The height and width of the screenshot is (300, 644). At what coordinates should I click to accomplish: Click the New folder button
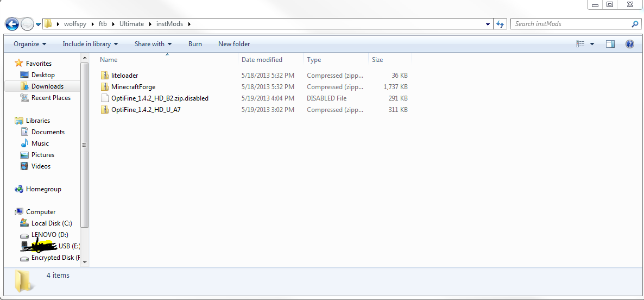(x=234, y=44)
